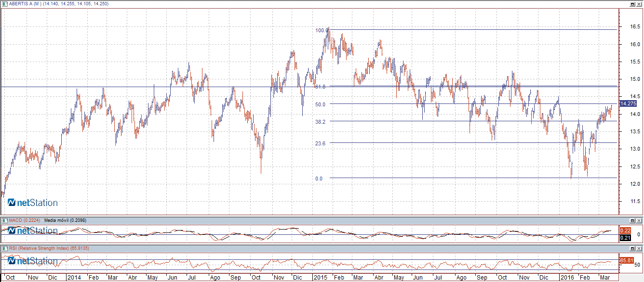Click the black 0.21 moving average tag
644x282 pixels.
624,238
